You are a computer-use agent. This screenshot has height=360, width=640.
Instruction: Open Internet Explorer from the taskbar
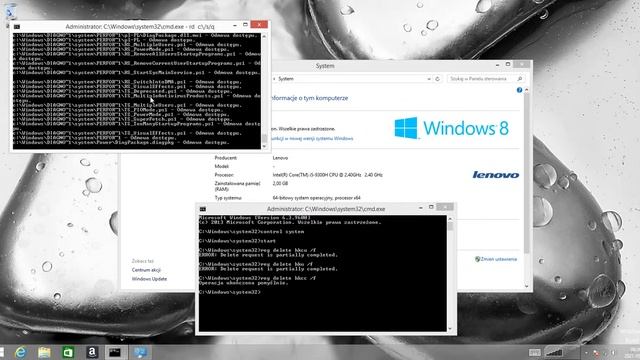tap(20, 352)
